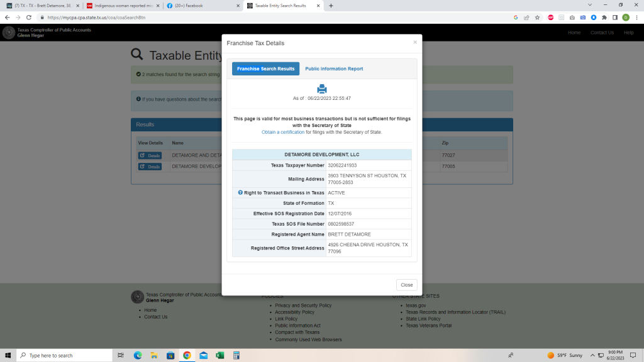Screen dimensions: 644x362
Task: Click the help icon beside Right to Transact Business
Action: [x=240, y=193]
